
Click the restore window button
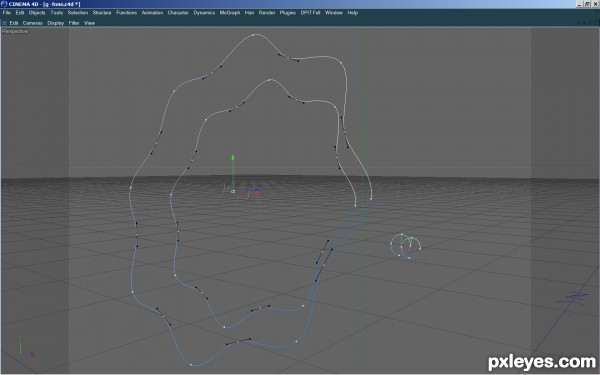pos(587,4)
